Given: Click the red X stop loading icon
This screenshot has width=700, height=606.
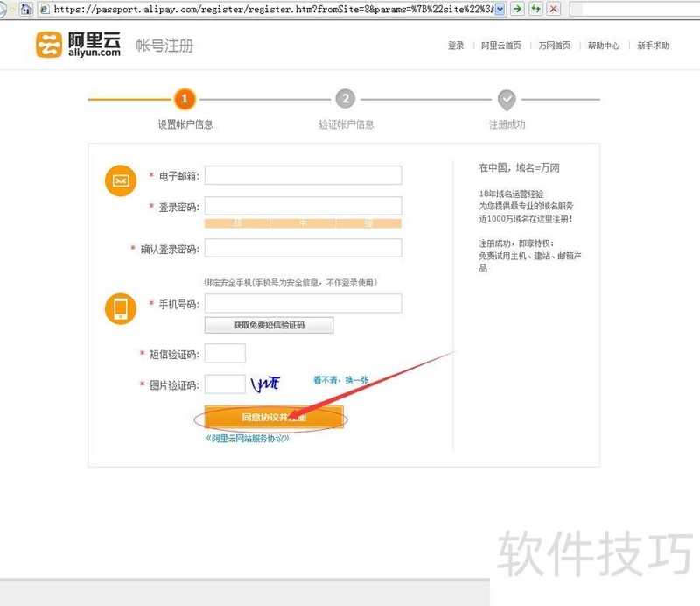Looking at the screenshot, I should tap(554, 9).
